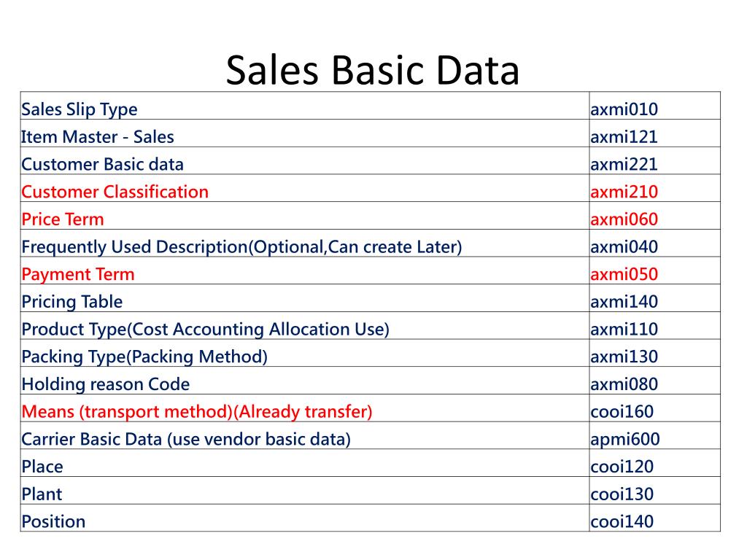Select the Plant row label
Screen dimensions: 747x560
click(x=42, y=494)
